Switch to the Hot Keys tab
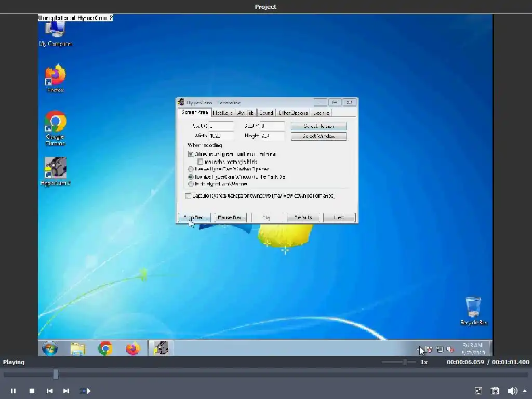 pos(222,113)
